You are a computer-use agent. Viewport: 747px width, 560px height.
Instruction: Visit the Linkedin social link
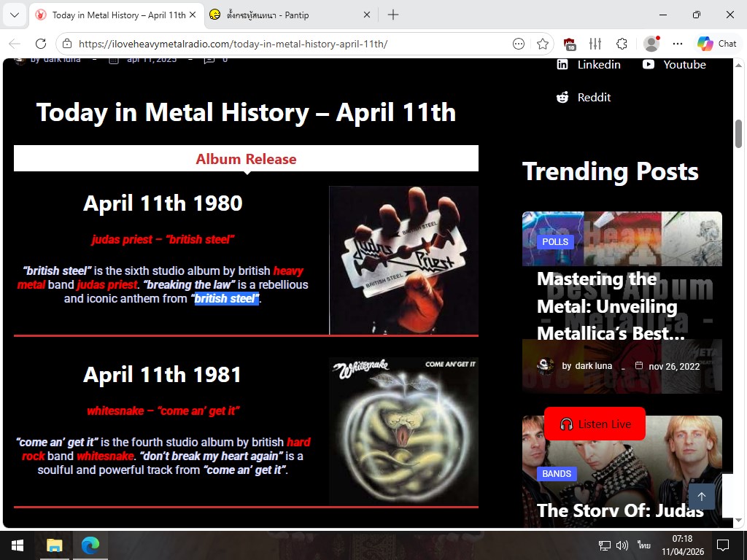[589, 64]
